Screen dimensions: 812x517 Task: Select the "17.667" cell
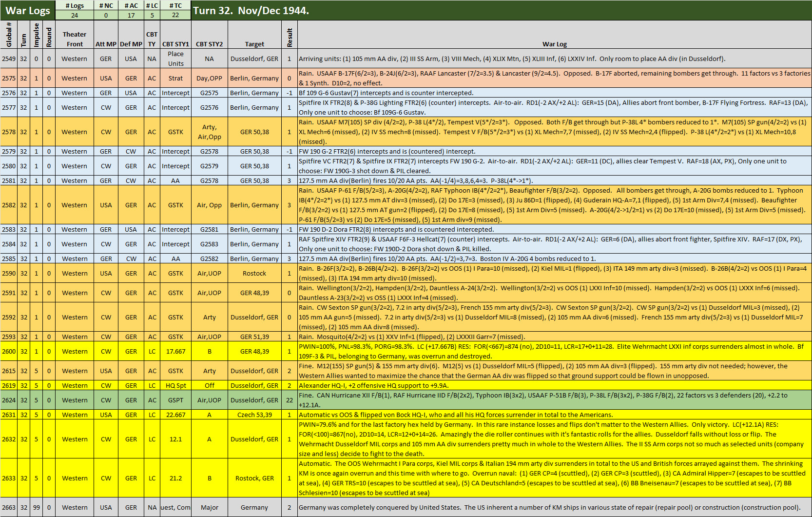point(175,351)
